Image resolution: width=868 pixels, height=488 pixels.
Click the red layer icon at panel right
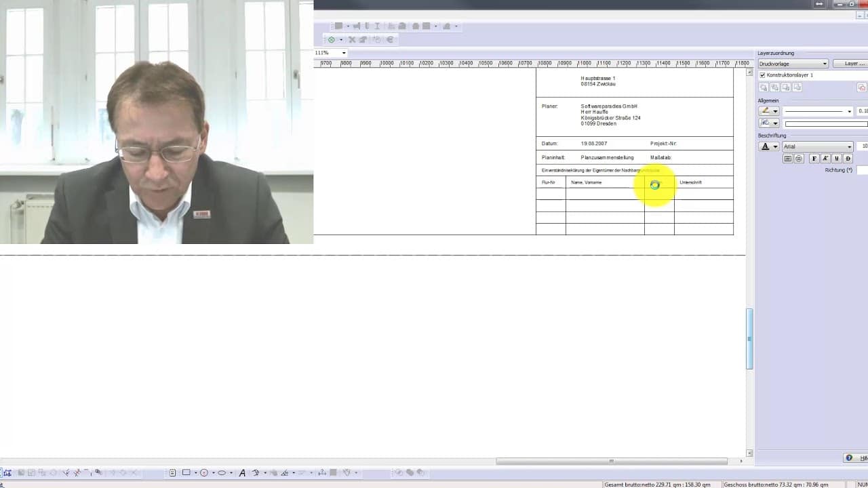pyautogui.click(x=862, y=87)
